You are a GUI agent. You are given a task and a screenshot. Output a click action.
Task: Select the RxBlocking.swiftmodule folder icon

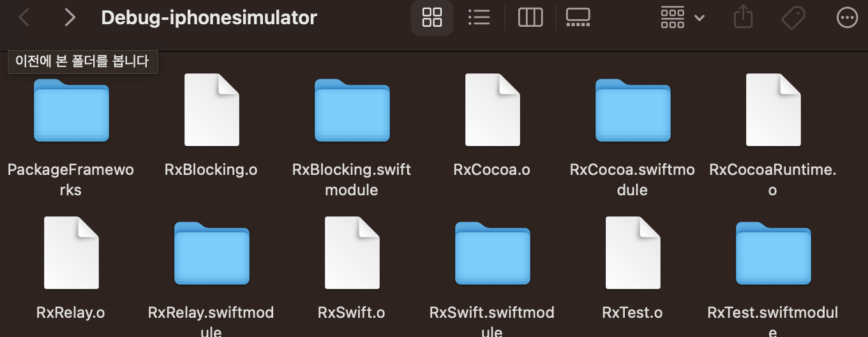tap(352, 110)
